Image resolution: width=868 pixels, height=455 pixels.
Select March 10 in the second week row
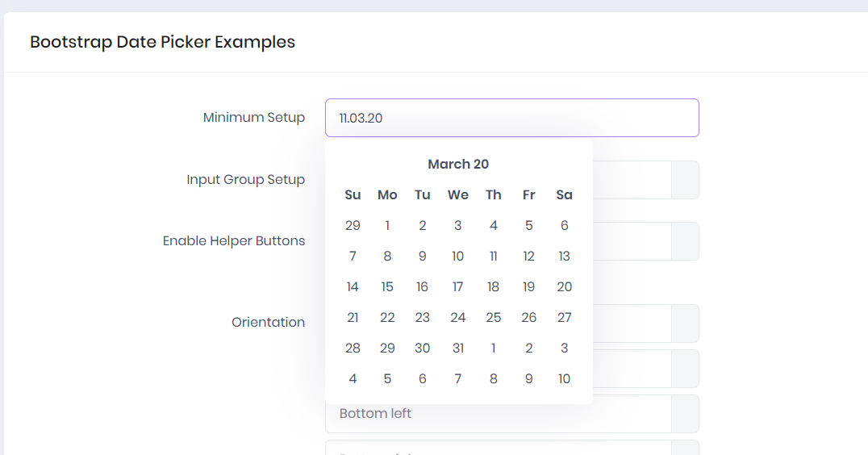pos(458,257)
